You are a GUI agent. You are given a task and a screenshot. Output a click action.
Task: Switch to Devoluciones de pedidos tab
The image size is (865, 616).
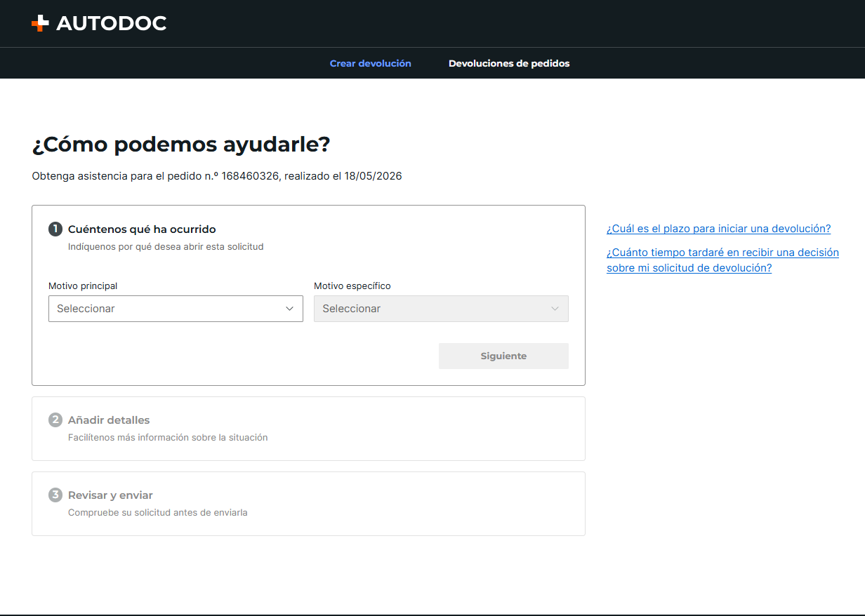(x=509, y=63)
